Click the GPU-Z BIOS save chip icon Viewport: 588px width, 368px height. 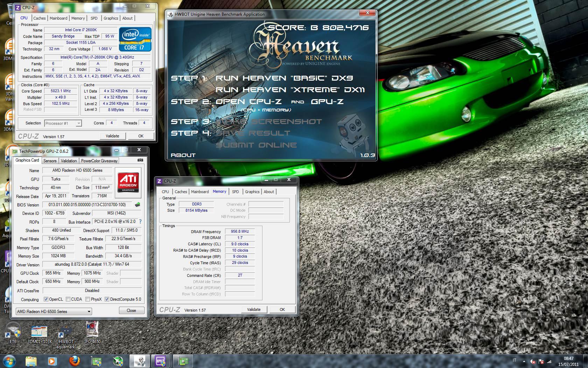pyautogui.click(x=138, y=204)
